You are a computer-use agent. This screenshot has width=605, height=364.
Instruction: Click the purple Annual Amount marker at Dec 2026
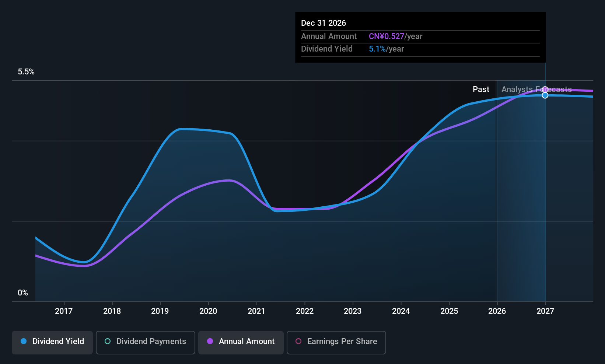pyautogui.click(x=545, y=90)
